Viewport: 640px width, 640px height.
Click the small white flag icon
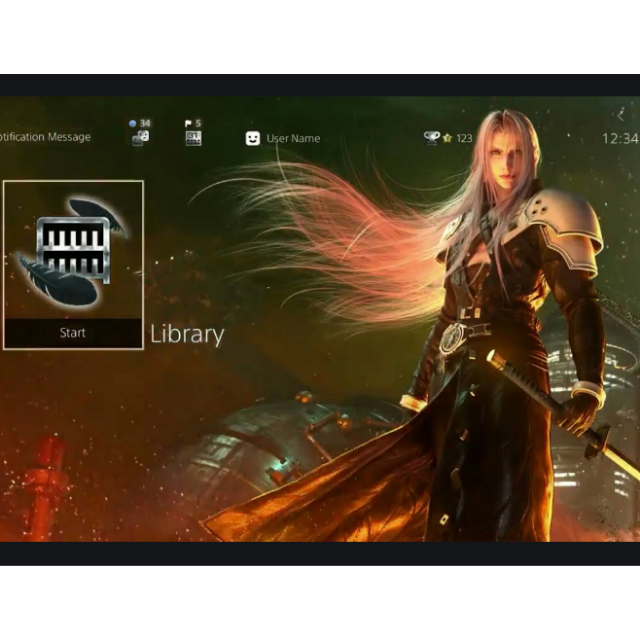coord(188,124)
